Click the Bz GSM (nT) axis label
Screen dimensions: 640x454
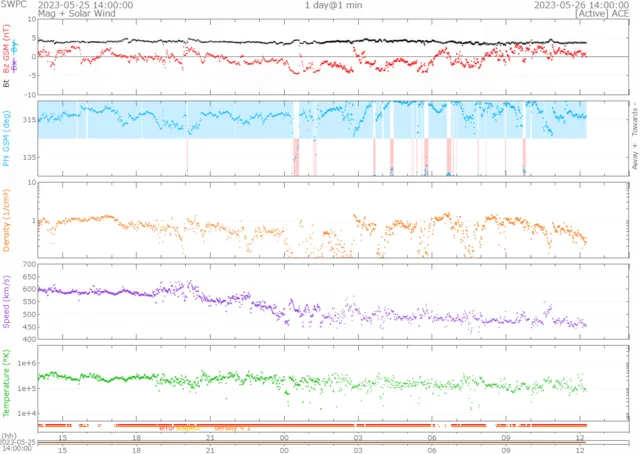[9, 52]
